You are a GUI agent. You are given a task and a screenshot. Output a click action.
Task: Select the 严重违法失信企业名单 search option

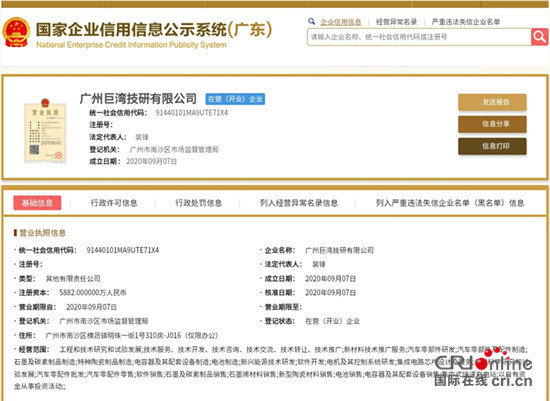pyautogui.click(x=466, y=22)
